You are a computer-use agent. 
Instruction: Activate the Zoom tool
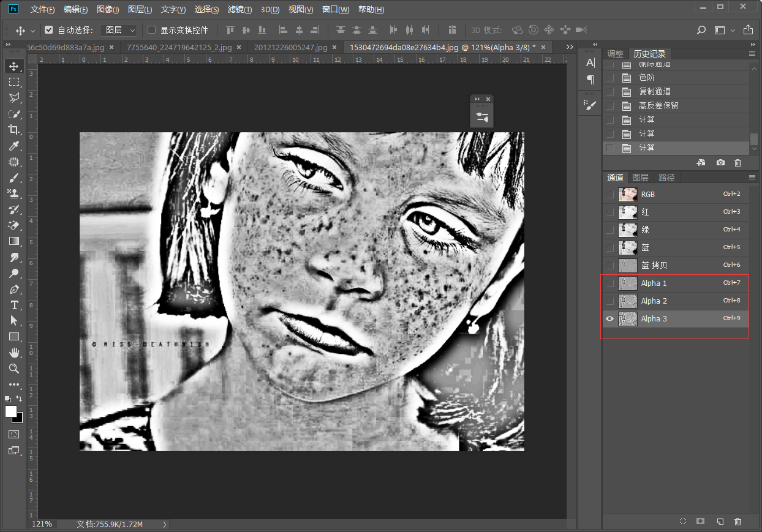pos(13,369)
